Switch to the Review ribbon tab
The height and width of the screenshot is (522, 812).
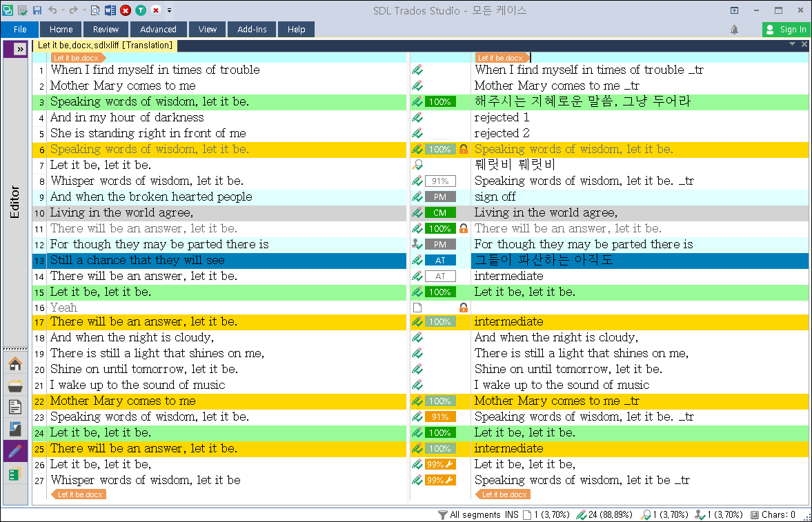[x=106, y=30]
